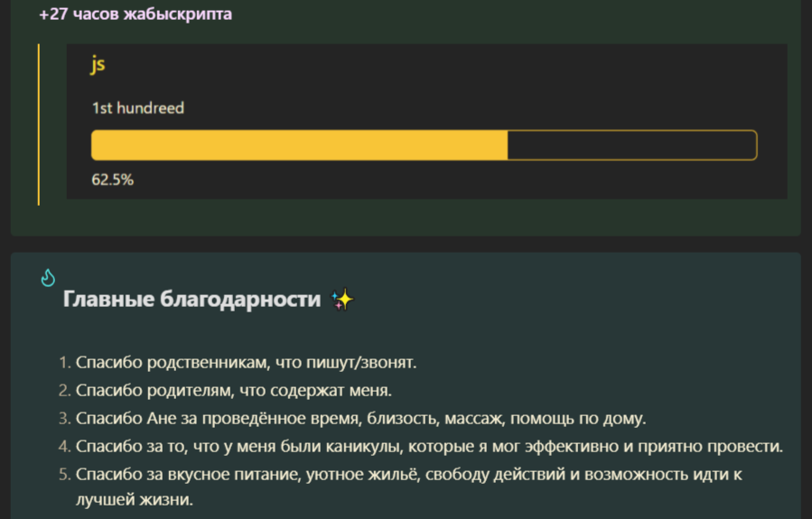Click the sparkles emoji after the heading
The width and height of the screenshot is (812, 519).
coord(341,300)
